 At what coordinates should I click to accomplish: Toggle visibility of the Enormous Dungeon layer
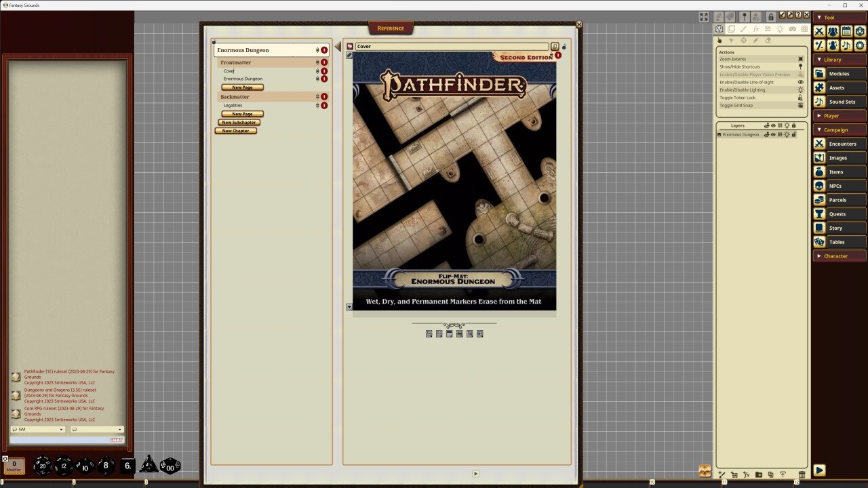click(x=773, y=134)
